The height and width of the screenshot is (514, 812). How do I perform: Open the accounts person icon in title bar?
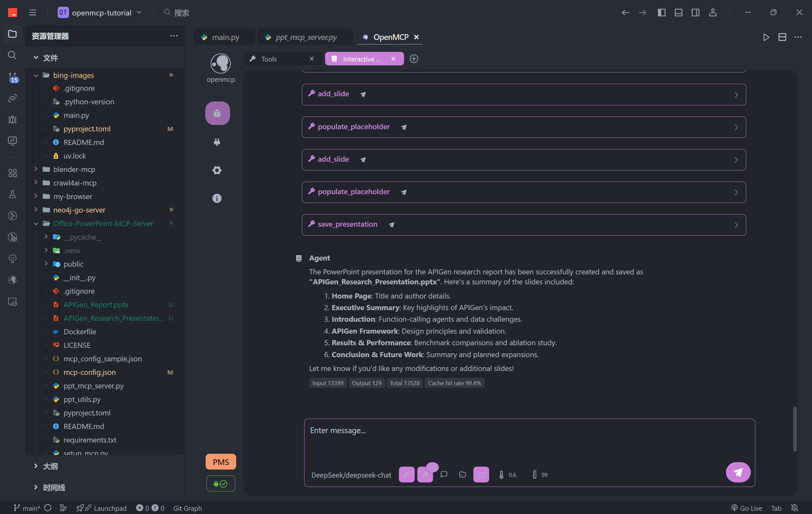coord(712,13)
